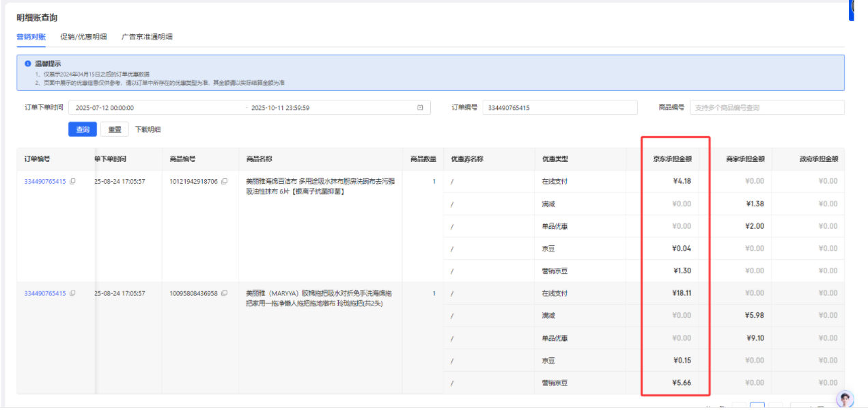The height and width of the screenshot is (410, 868).
Task: Select the 营销对账 tab
Action: pyautogui.click(x=31, y=37)
